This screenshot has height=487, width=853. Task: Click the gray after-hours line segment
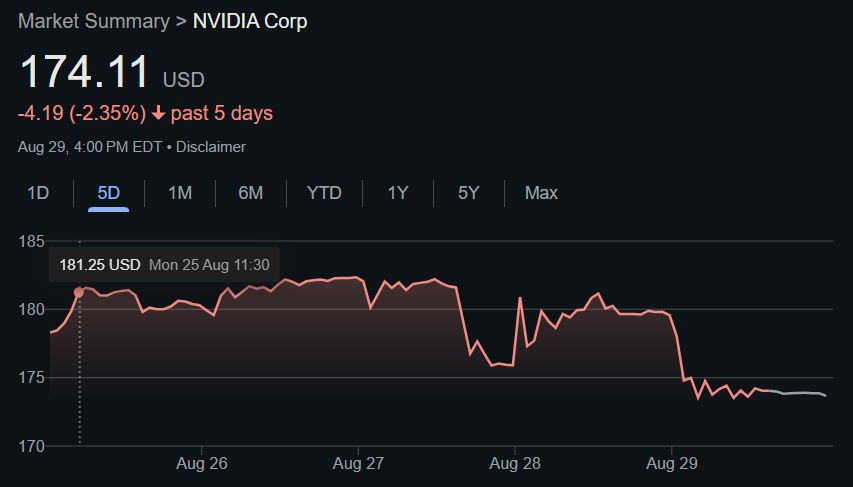coord(798,393)
